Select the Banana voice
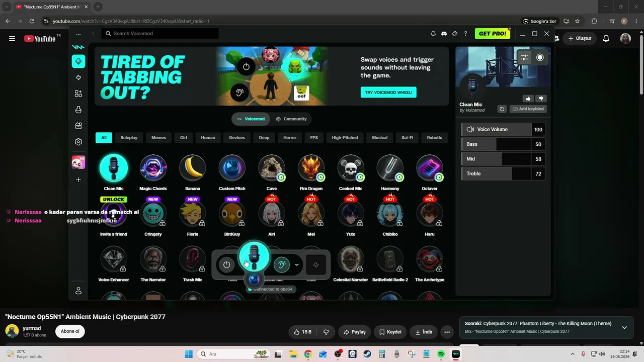The height and width of the screenshot is (362, 644). (x=192, y=172)
